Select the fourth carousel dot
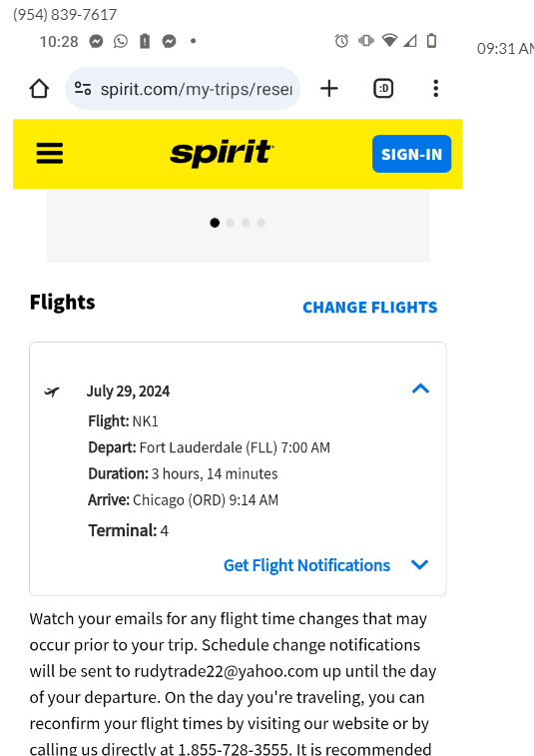 click(x=262, y=223)
